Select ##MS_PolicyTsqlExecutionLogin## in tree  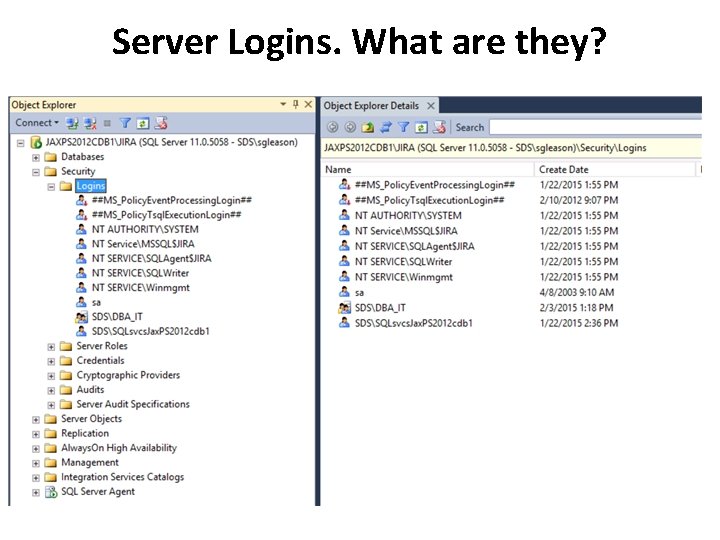click(x=166, y=215)
